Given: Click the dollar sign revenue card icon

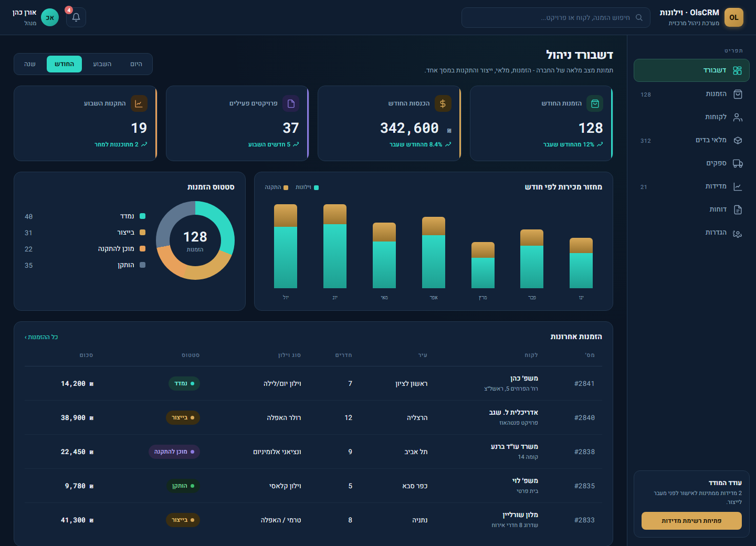Looking at the screenshot, I should click(x=443, y=103).
